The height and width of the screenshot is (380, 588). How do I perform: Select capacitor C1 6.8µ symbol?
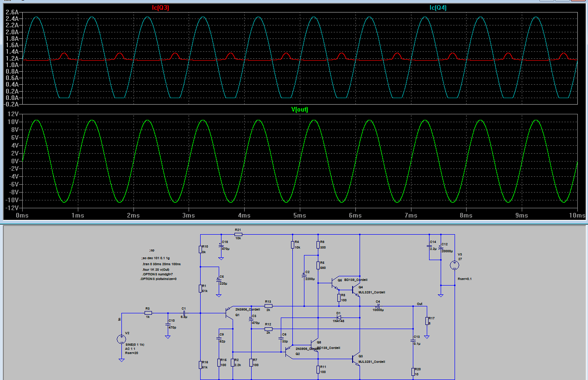click(x=184, y=313)
